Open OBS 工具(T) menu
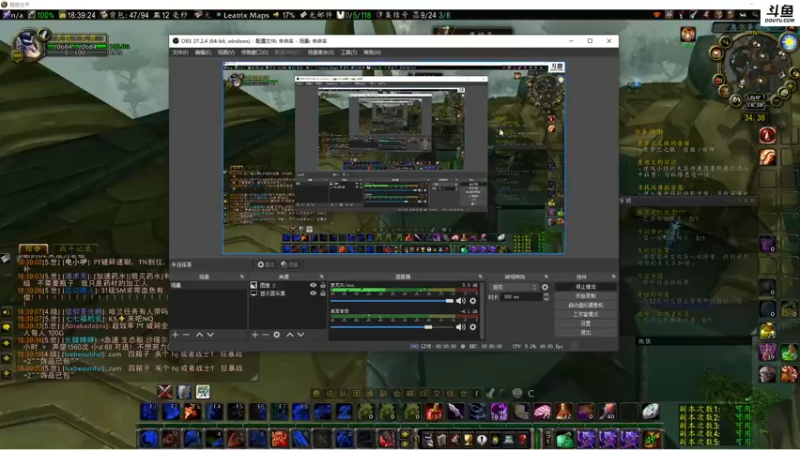This screenshot has width=800, height=450. 349,53
